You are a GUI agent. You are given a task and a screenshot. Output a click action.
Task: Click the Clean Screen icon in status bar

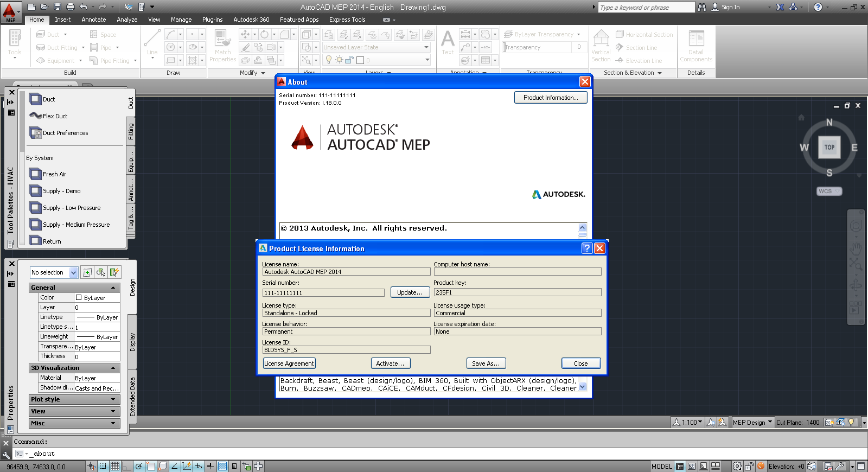860,466
